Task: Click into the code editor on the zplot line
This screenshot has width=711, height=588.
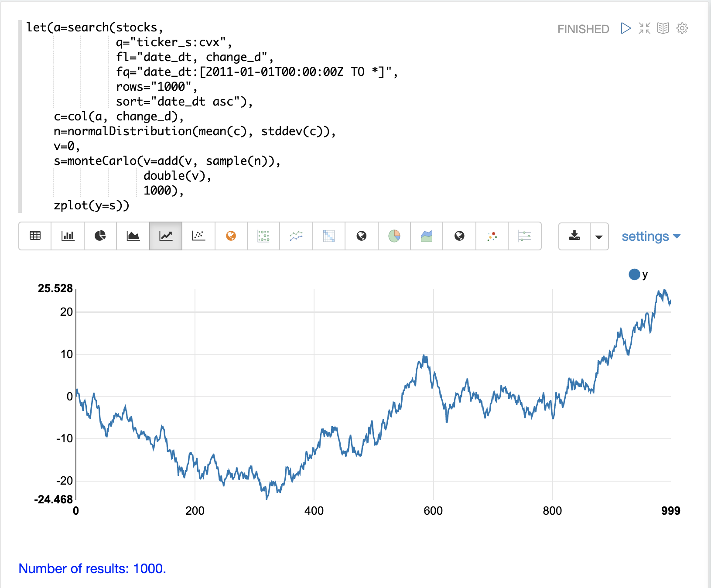Action: point(92,205)
